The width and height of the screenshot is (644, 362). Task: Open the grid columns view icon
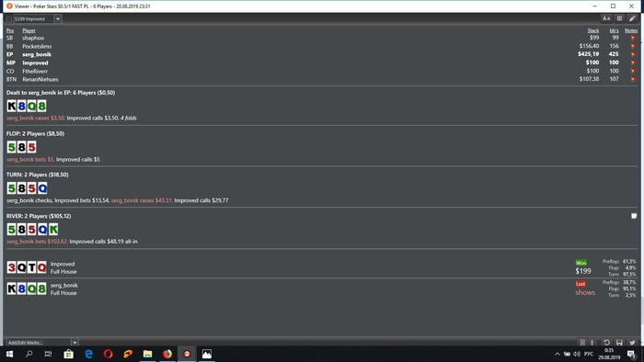pyautogui.click(x=619, y=18)
